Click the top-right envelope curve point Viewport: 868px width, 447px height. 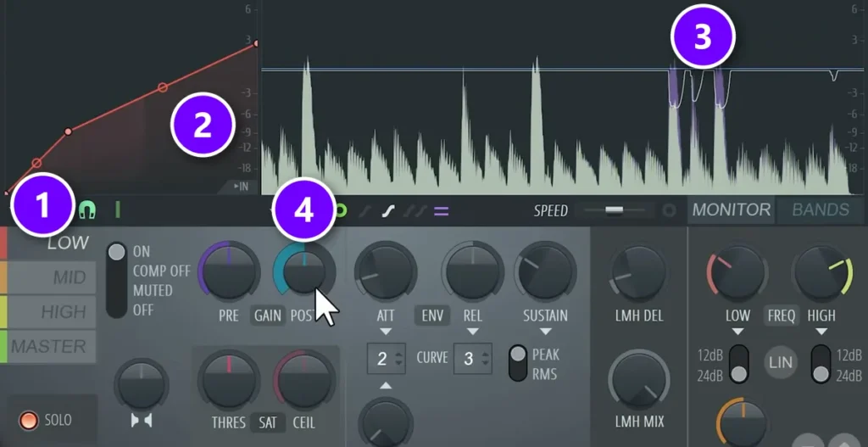(256, 43)
